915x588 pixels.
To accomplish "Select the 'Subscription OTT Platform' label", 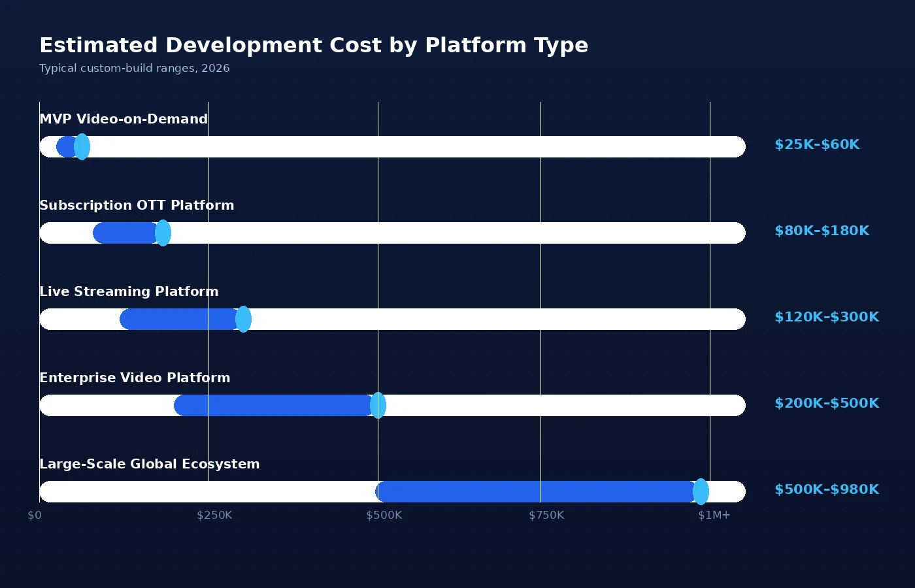I will pyautogui.click(x=137, y=205).
